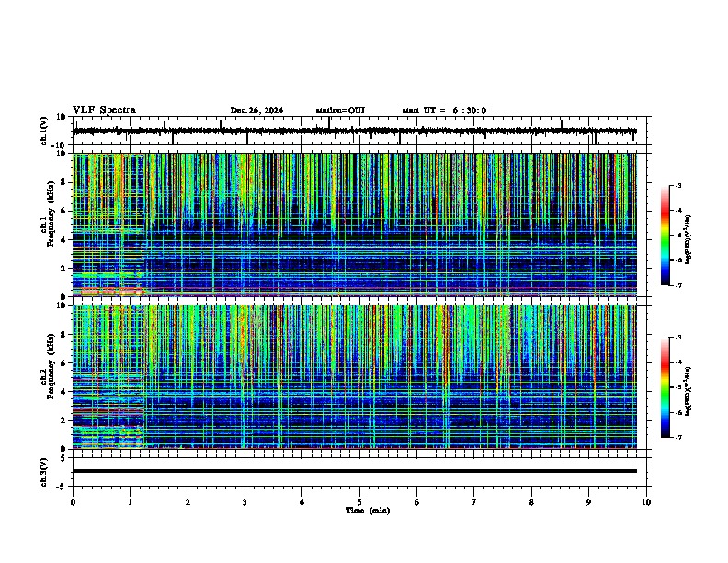Click the "-7" label on ch.2 color scale
728x563 pixels.
tap(677, 437)
